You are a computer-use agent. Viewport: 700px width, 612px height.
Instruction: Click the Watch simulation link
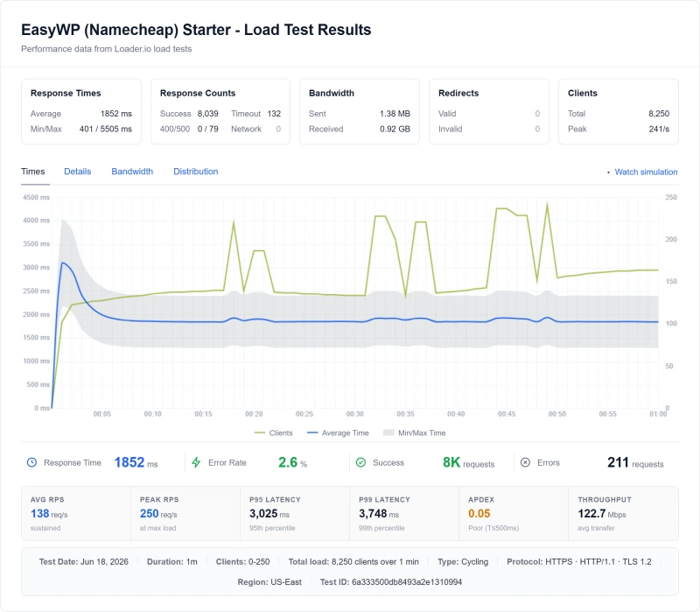[x=646, y=172]
